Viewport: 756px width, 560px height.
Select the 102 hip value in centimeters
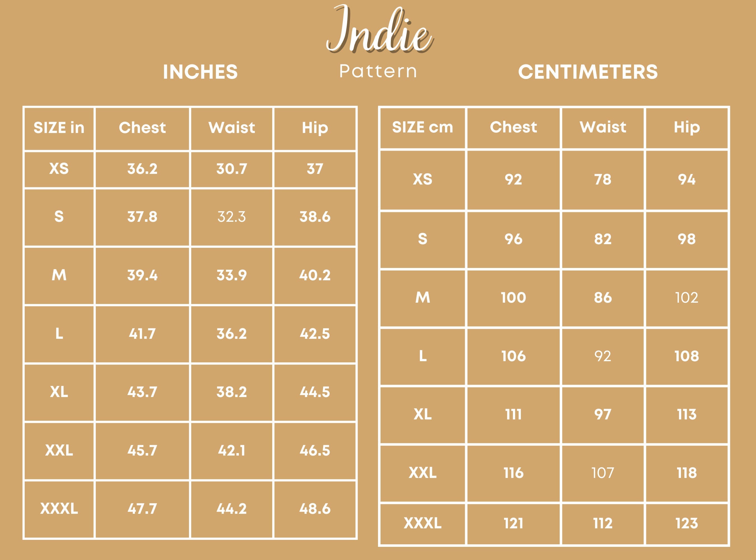pyautogui.click(x=687, y=298)
